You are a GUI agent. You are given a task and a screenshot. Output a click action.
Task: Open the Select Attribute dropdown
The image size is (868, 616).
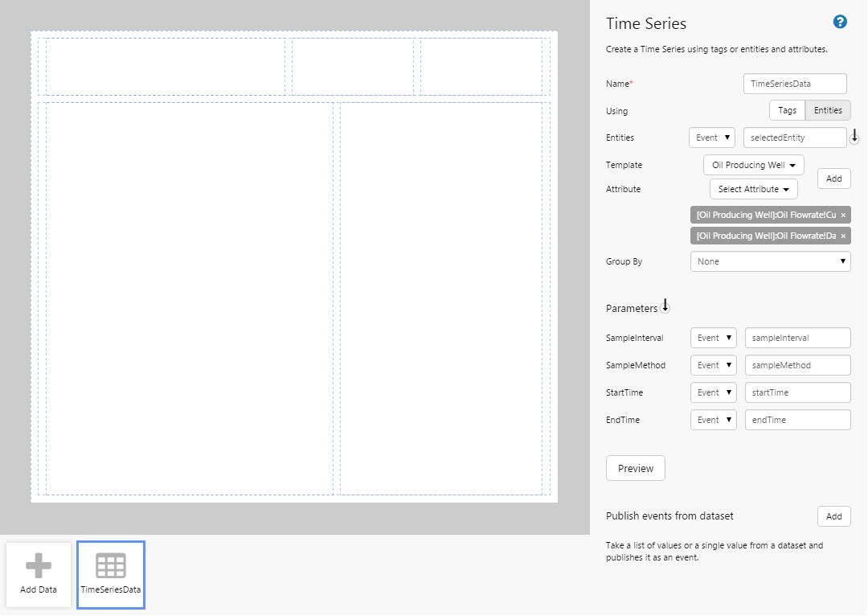(753, 189)
